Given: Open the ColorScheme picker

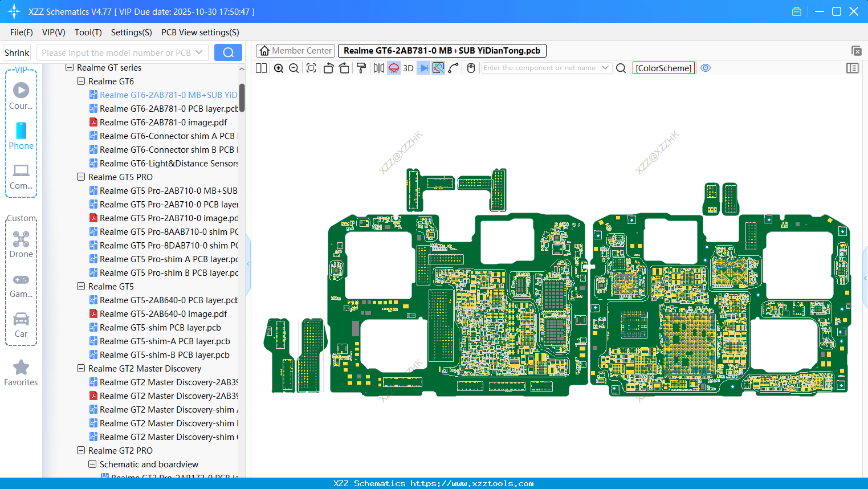Looking at the screenshot, I should [x=663, y=68].
